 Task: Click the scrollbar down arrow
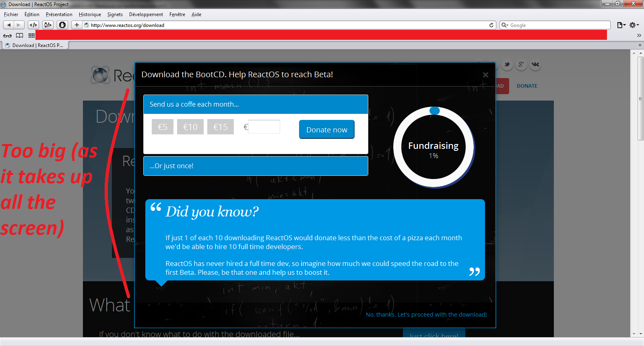(640, 334)
